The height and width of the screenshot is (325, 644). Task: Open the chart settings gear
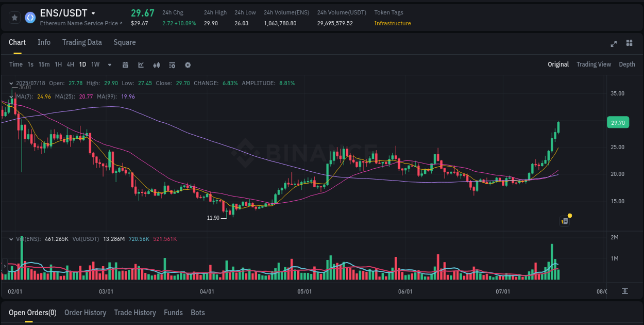tap(188, 64)
